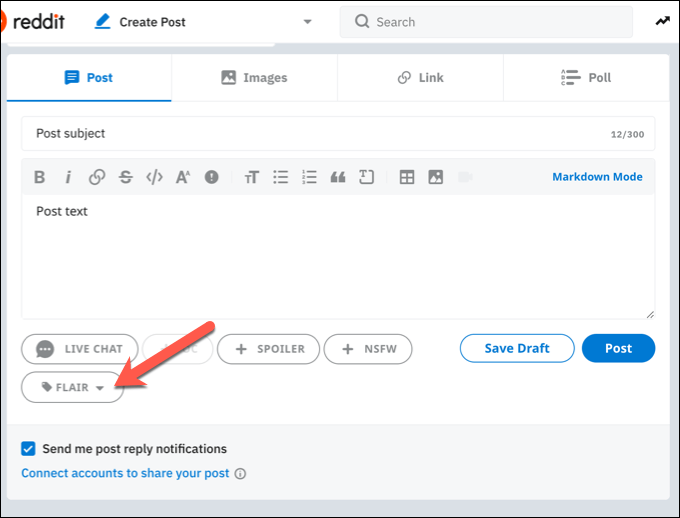Open the Flair dropdown
The height and width of the screenshot is (518, 680).
[x=72, y=387]
